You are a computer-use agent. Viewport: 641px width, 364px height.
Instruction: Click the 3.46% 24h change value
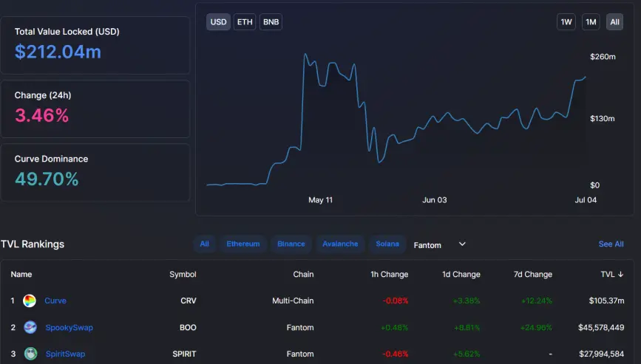tap(41, 115)
